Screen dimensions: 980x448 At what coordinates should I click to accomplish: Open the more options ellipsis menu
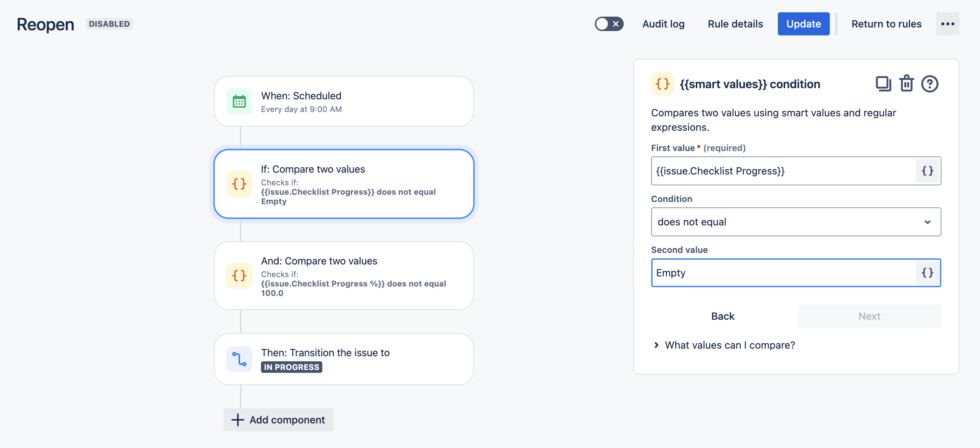coord(947,24)
